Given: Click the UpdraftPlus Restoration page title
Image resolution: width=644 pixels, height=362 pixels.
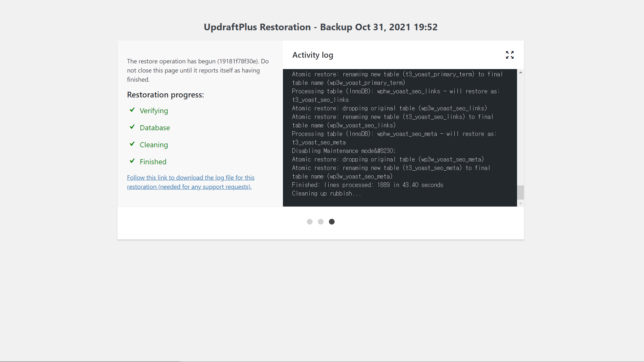Looking at the screenshot, I should tap(320, 27).
